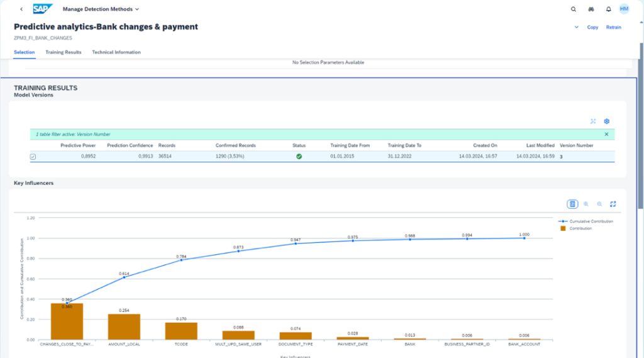
Task: Click the Confirmed Records column header
Action: [x=236, y=145]
